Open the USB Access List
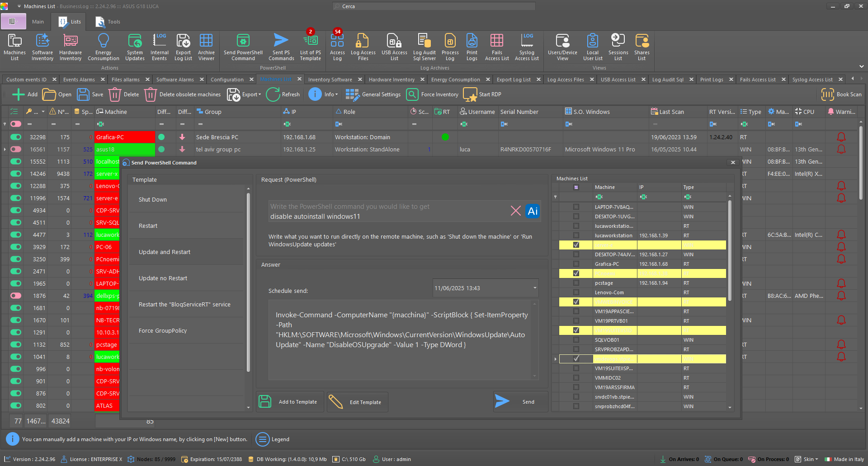Viewport: 868px width, 466px height. 394,47
